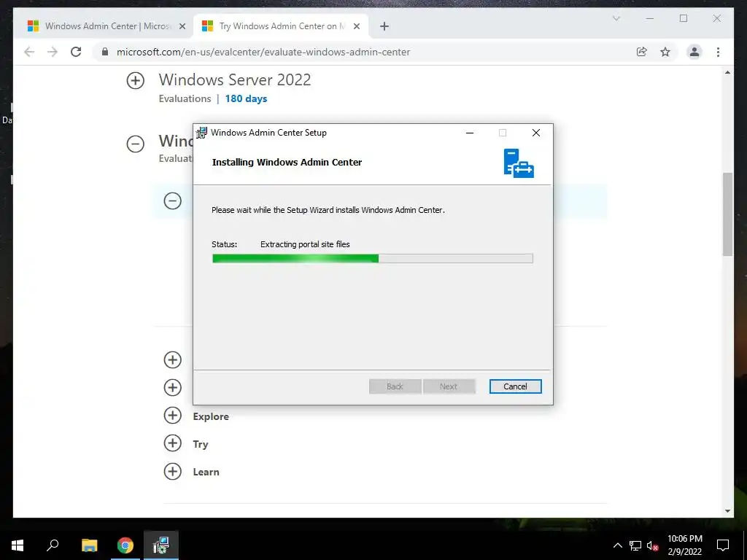Click the URL address field

pos(263,52)
